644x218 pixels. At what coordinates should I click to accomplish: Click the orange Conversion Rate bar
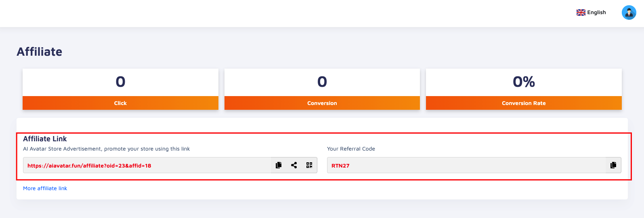(524, 103)
